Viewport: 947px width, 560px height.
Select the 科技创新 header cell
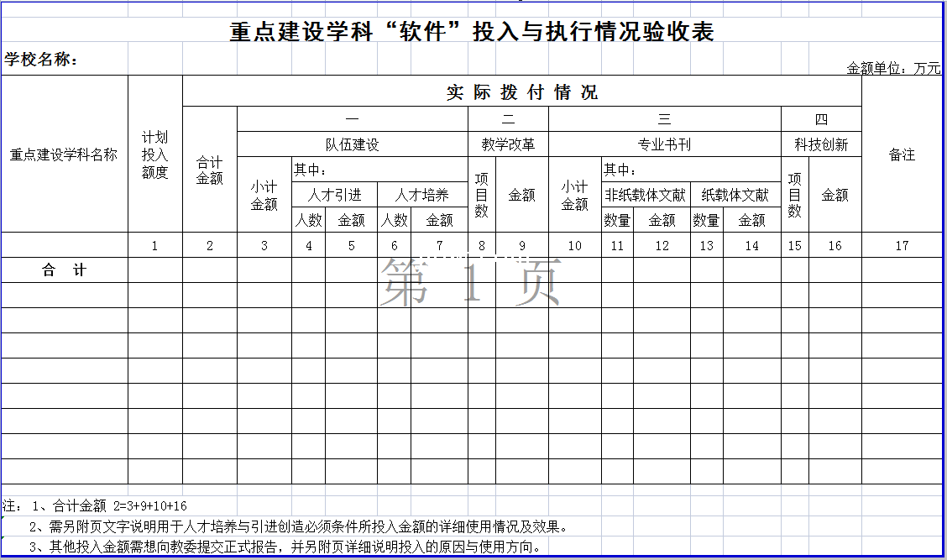tap(821, 144)
